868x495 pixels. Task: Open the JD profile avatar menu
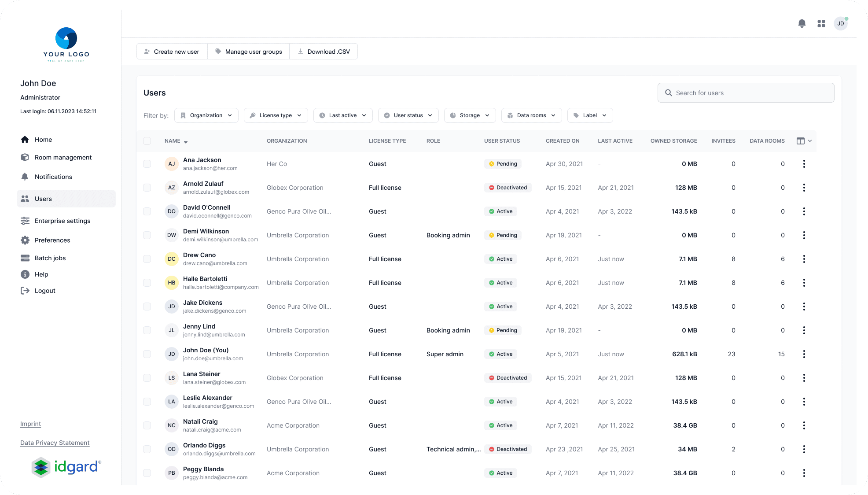pos(841,23)
